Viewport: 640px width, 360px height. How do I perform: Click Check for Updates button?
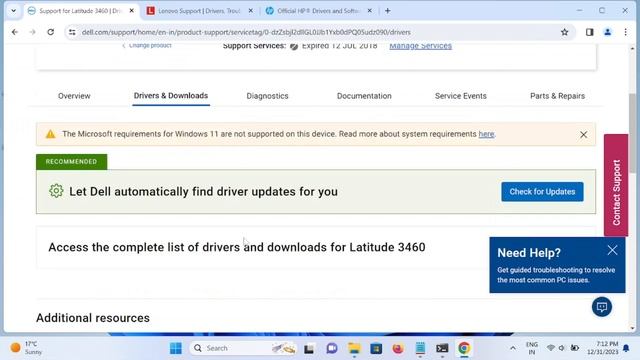(x=542, y=191)
